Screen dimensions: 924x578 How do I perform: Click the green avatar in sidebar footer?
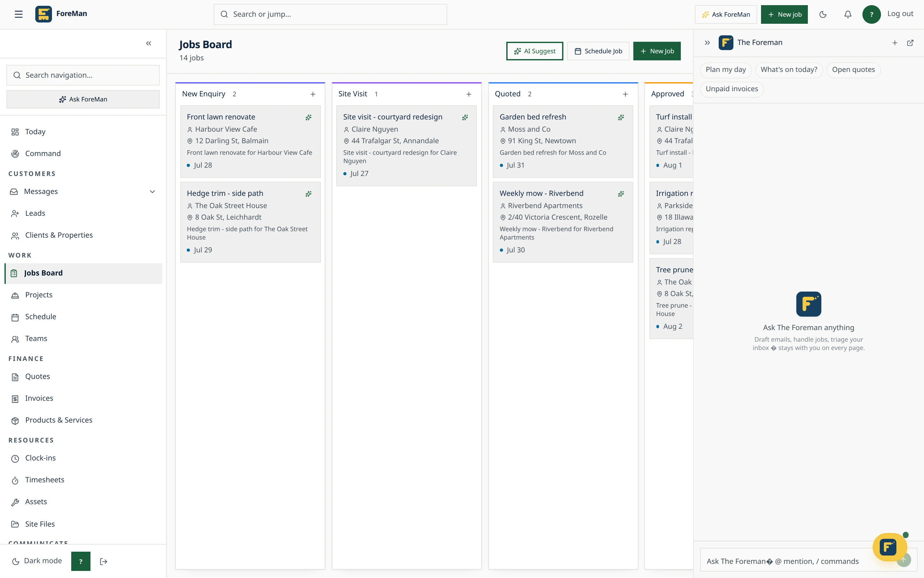tap(81, 561)
